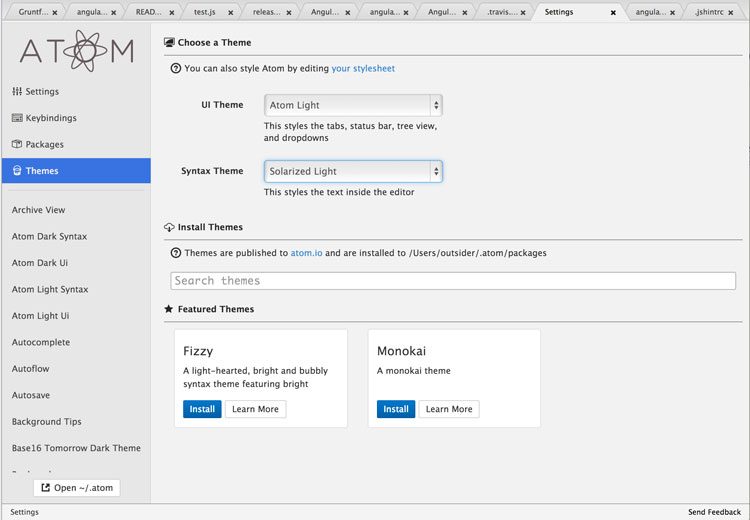Click the Keybindings keyboard icon
The width and height of the screenshot is (750, 520).
pyautogui.click(x=17, y=118)
